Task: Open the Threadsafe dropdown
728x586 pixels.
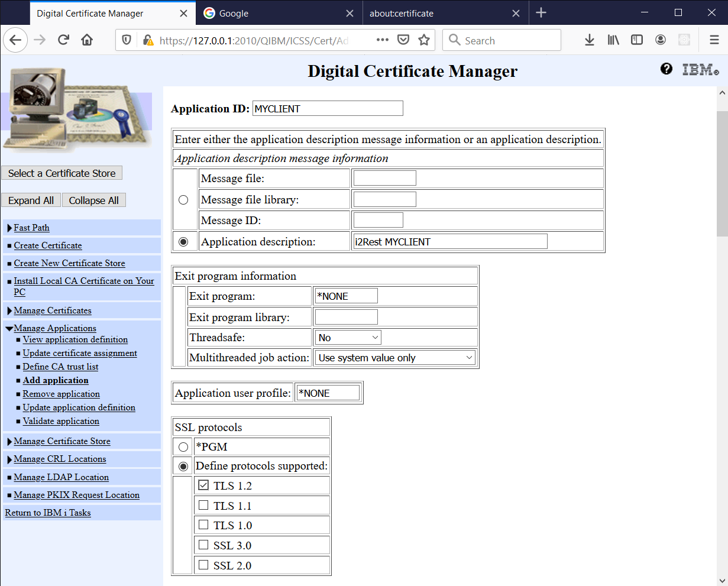Action: click(x=348, y=338)
